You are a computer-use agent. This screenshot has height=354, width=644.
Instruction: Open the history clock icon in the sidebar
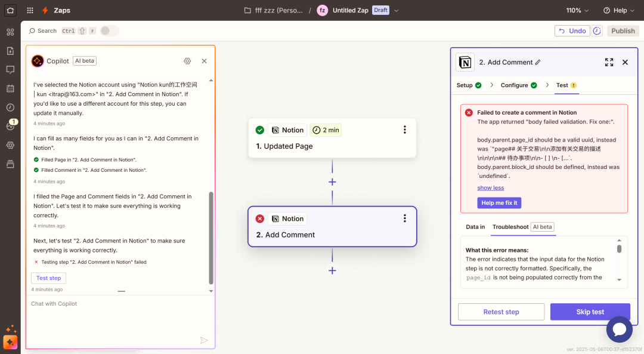(10, 107)
